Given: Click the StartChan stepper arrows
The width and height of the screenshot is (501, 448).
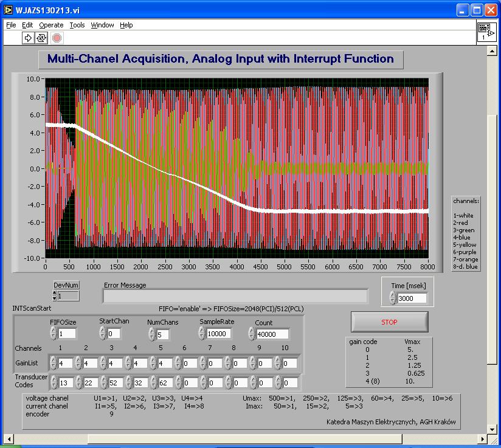Looking at the screenshot, I should pyautogui.click(x=103, y=333).
